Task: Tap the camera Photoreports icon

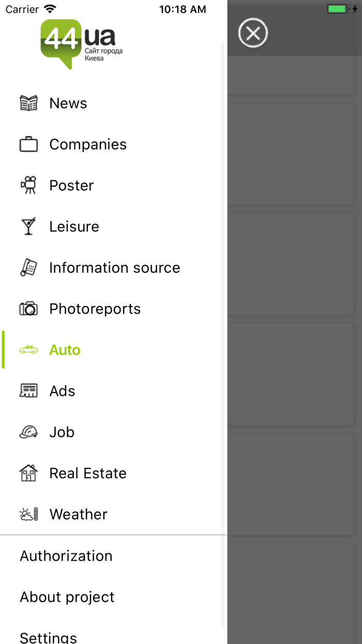Action: click(28, 309)
